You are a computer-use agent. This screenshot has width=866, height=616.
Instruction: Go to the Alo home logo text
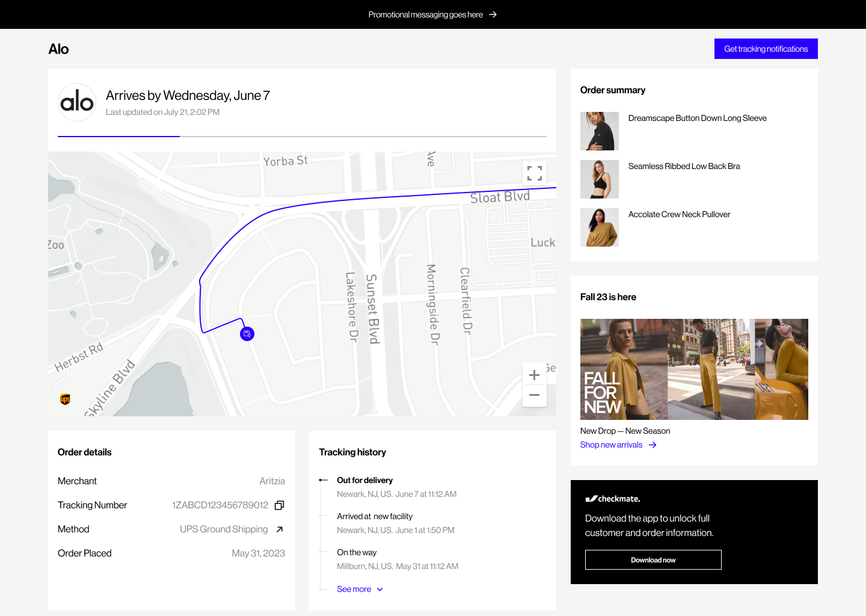point(58,49)
